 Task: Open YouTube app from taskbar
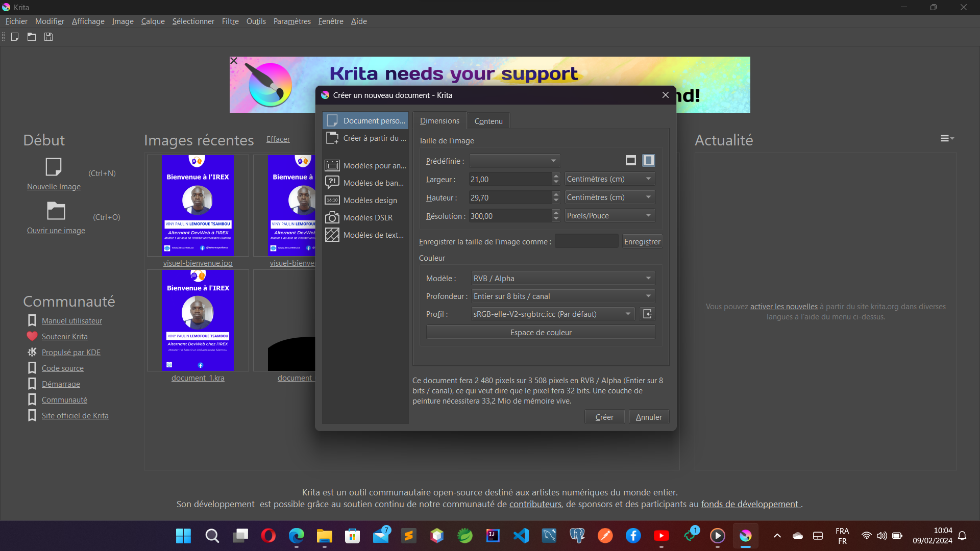tap(661, 536)
